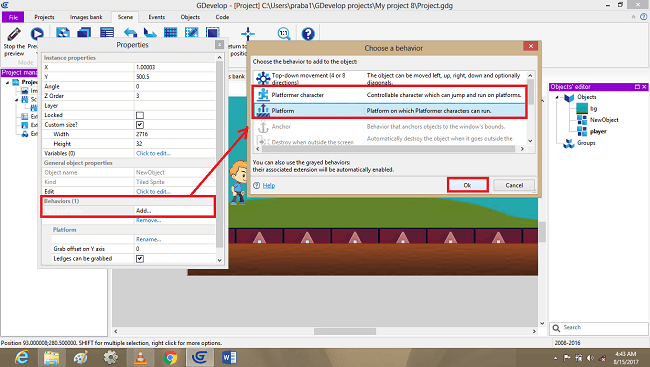Viewport: 650px width, 367px height.
Task: Click Rename... for Platform behavior
Action: tap(148, 239)
